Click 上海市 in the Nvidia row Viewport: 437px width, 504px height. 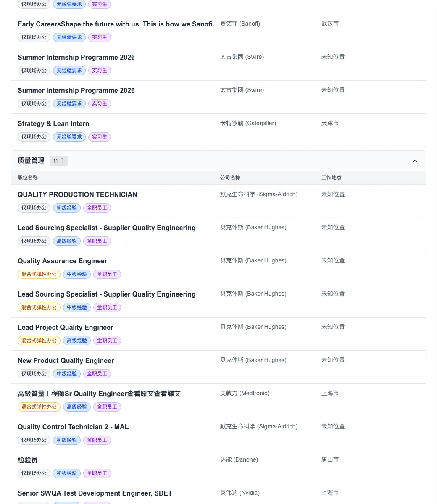(330, 493)
